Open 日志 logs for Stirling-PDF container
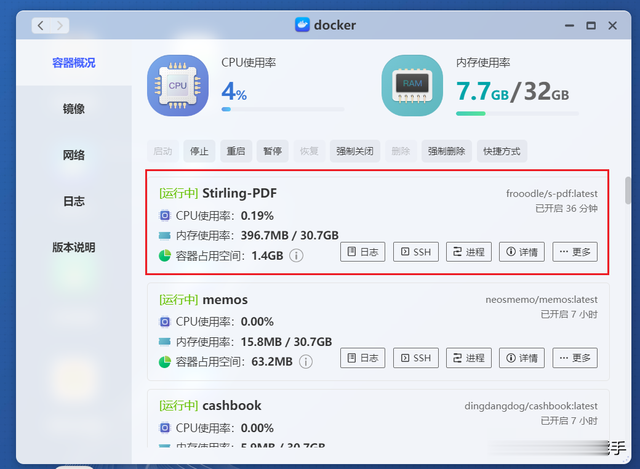 [x=362, y=252]
